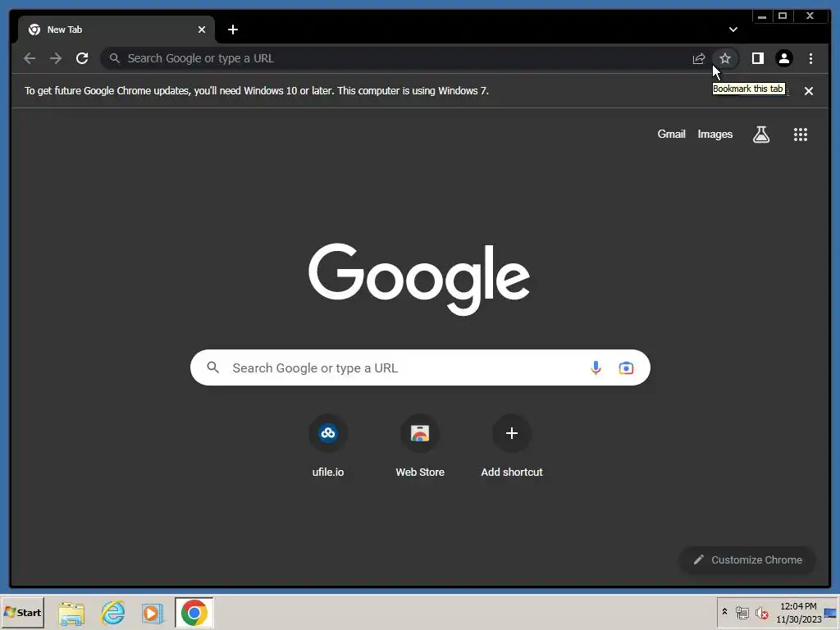Open the Google apps grid
Viewport: 840px width, 630px height.
click(x=801, y=135)
